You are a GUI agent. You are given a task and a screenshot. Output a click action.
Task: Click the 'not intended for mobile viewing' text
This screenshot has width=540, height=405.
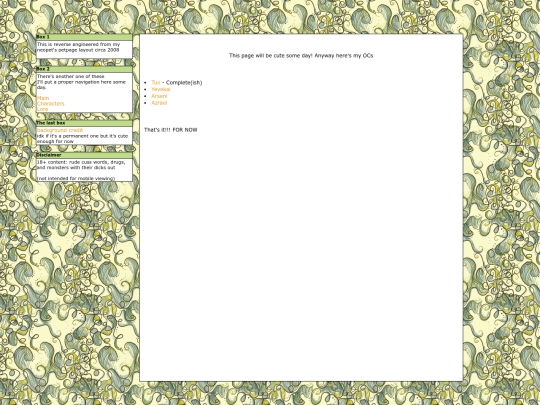(x=76, y=178)
